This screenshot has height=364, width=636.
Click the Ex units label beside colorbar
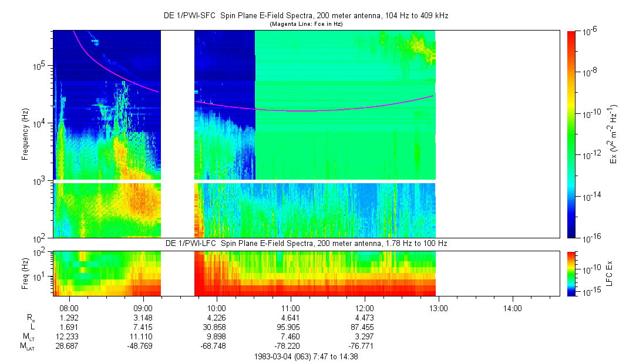point(613,134)
